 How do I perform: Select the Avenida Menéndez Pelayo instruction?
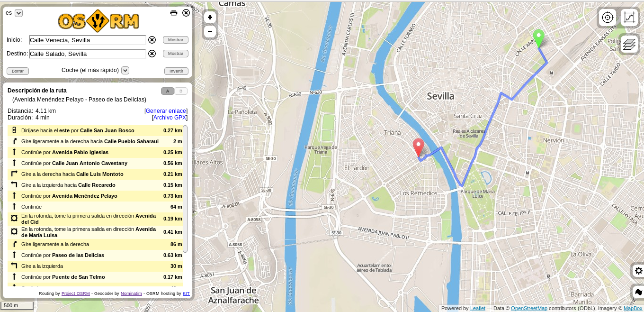coord(95,196)
